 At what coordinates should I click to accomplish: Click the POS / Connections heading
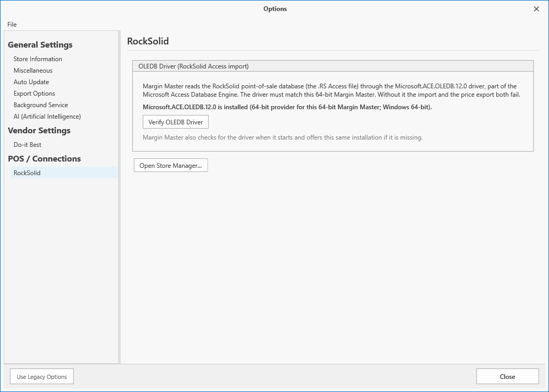coord(44,159)
